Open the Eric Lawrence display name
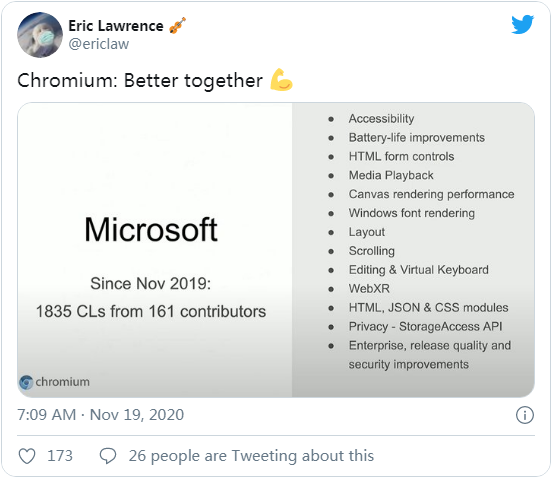This screenshot has width=552, height=478. pyautogui.click(x=116, y=26)
